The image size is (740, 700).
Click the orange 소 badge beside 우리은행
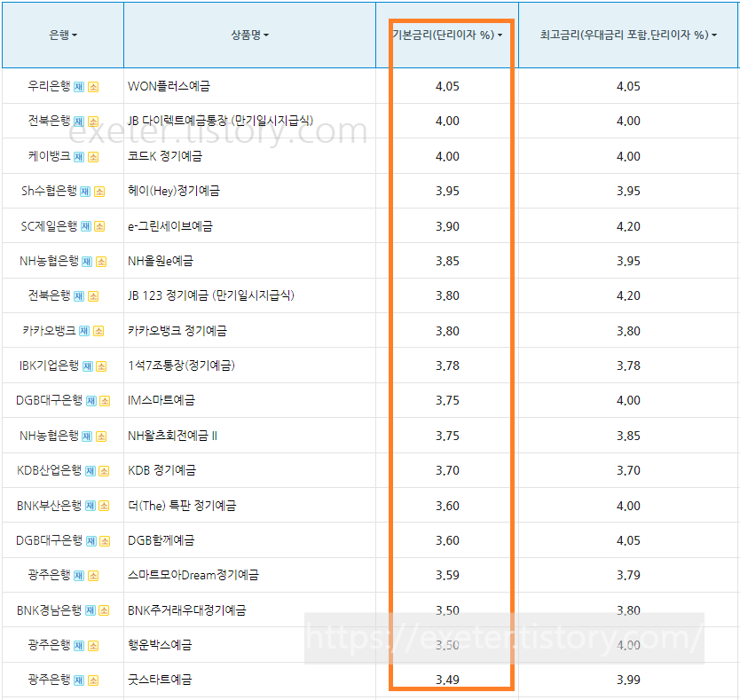pos(93,87)
